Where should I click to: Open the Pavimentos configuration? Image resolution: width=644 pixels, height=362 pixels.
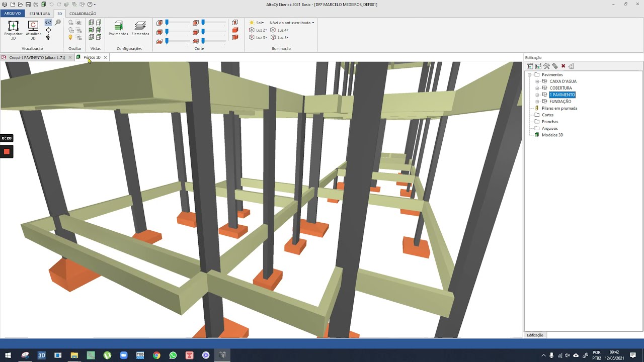point(118,28)
